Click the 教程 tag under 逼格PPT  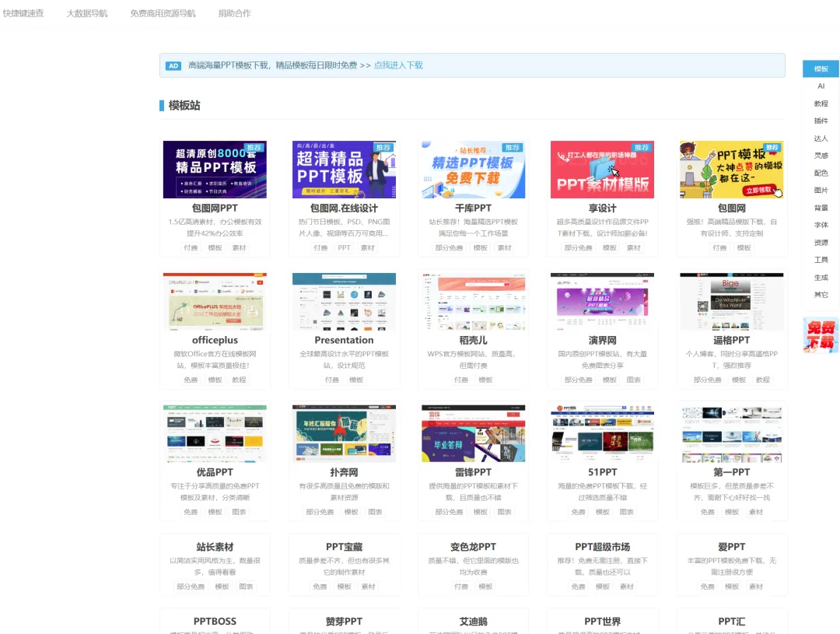763,380
